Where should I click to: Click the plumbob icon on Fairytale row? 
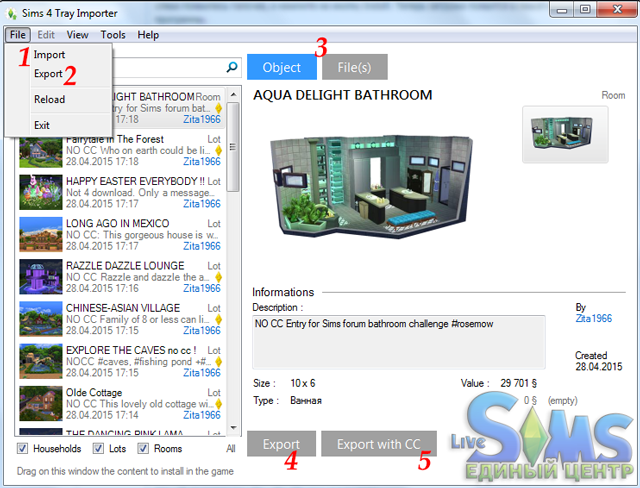(x=218, y=151)
